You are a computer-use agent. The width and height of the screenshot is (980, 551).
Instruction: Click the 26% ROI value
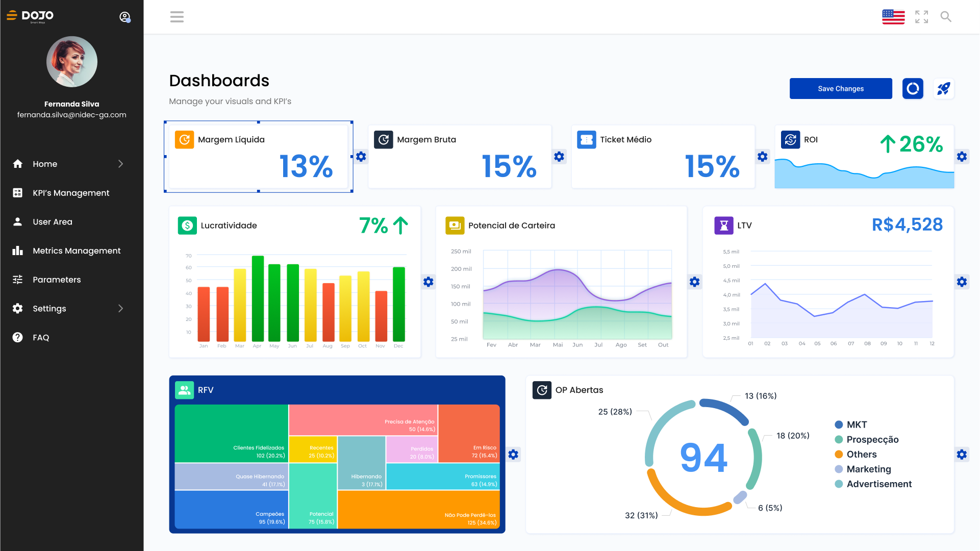coord(921,144)
